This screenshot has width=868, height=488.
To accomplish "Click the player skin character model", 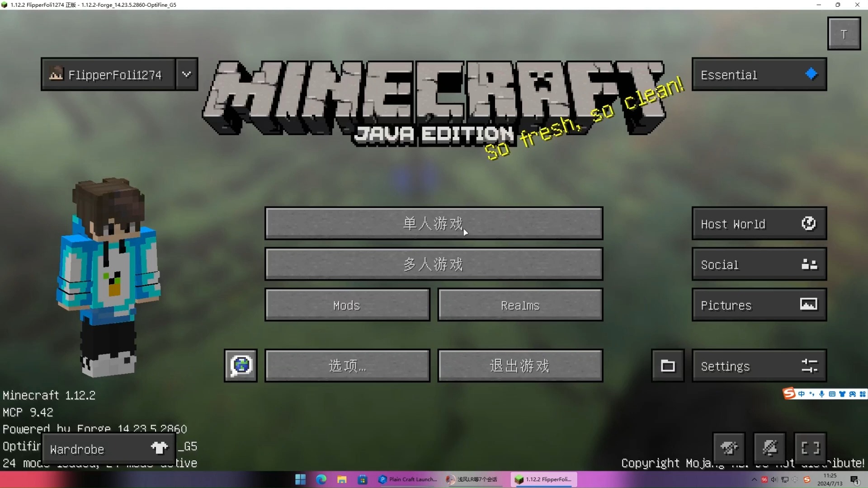I will click(108, 277).
